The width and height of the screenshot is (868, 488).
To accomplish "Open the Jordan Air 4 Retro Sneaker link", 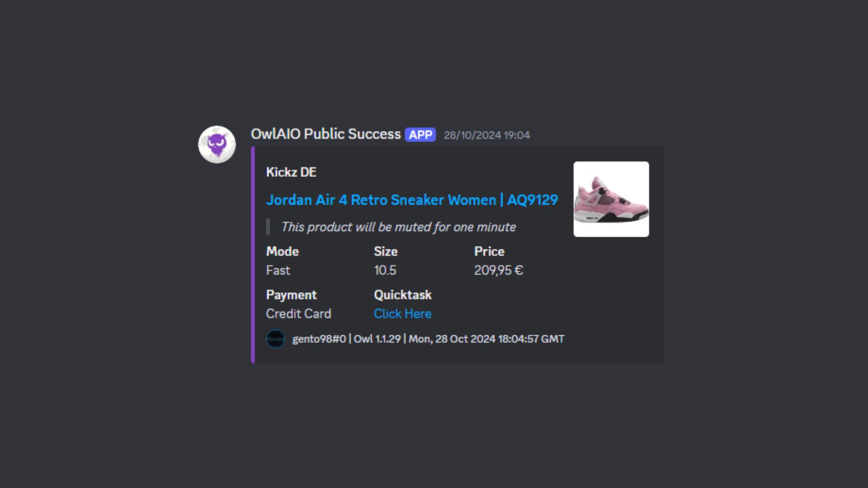I will 412,200.
